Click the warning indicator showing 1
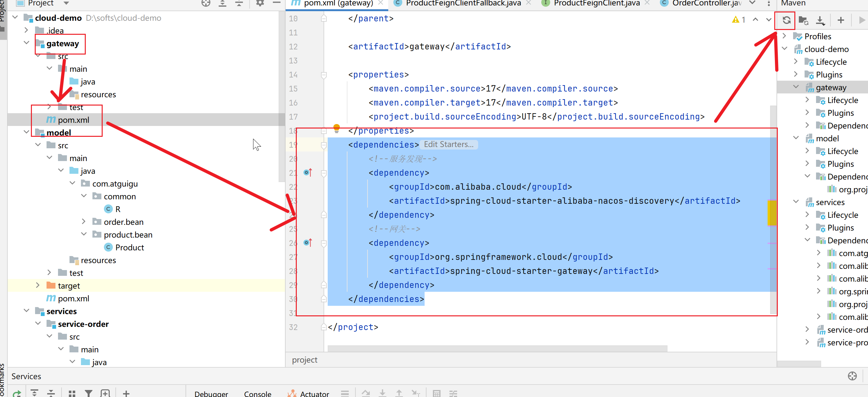868x397 pixels. coord(738,19)
